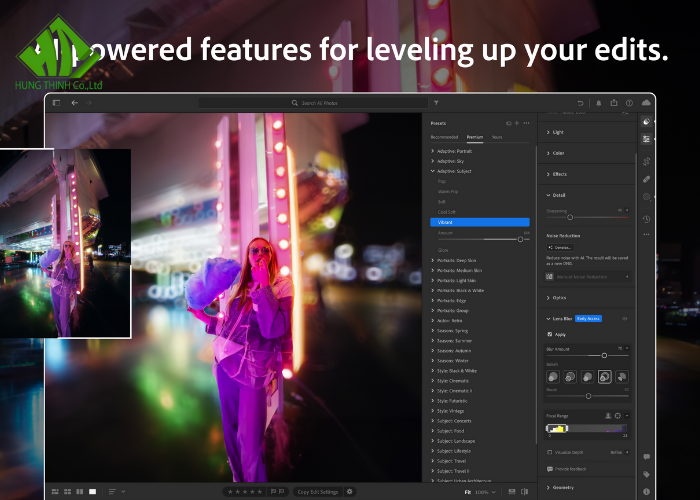Select the point focus target icon in Focal Range
The image size is (700, 500).
(617, 416)
